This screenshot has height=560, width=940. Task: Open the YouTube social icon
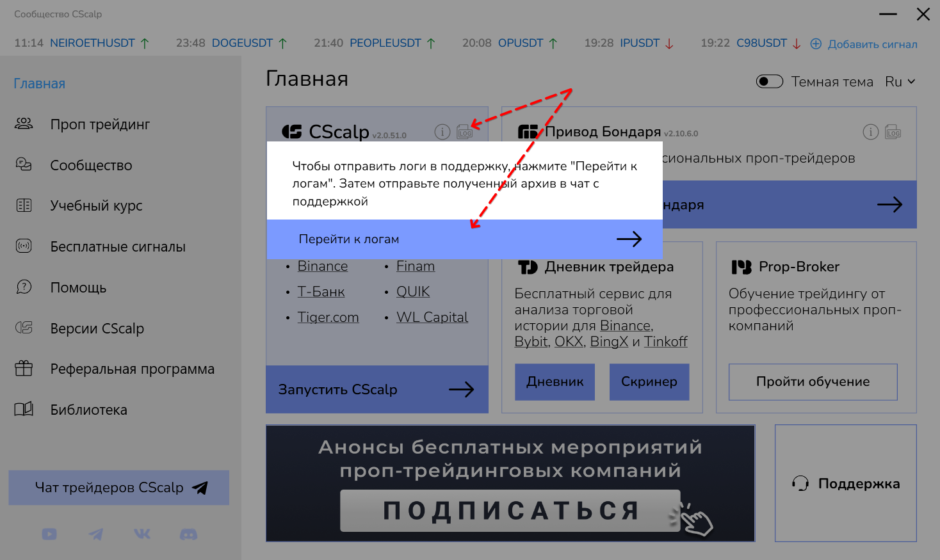[x=49, y=534]
